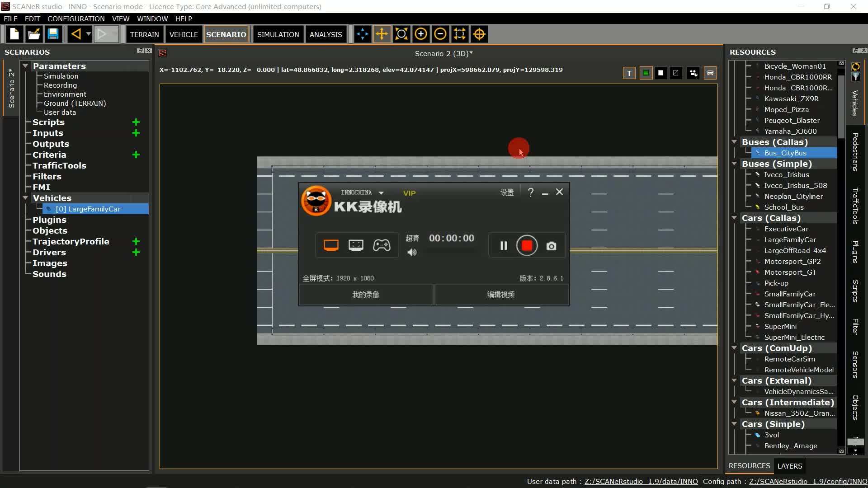Select the zoom in magnifier tool
This screenshot has height=488, width=868.
pos(420,34)
